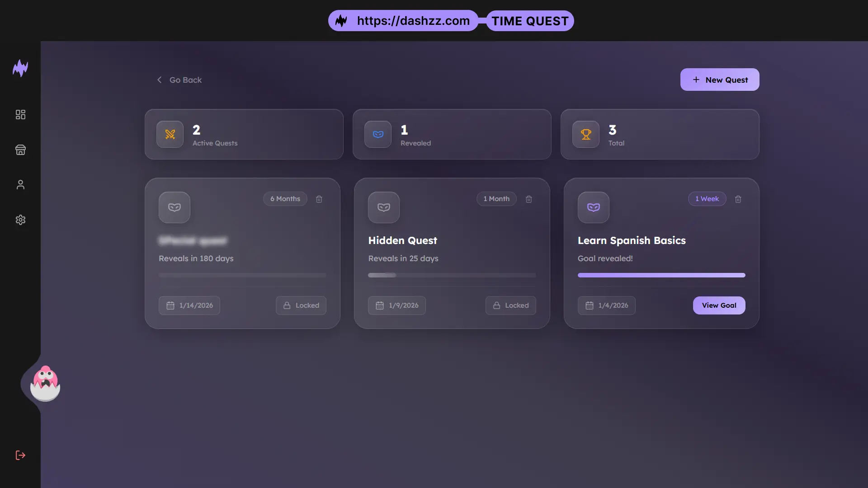The height and width of the screenshot is (488, 868).
Task: Click the 1 Week duration pill
Action: 707,199
